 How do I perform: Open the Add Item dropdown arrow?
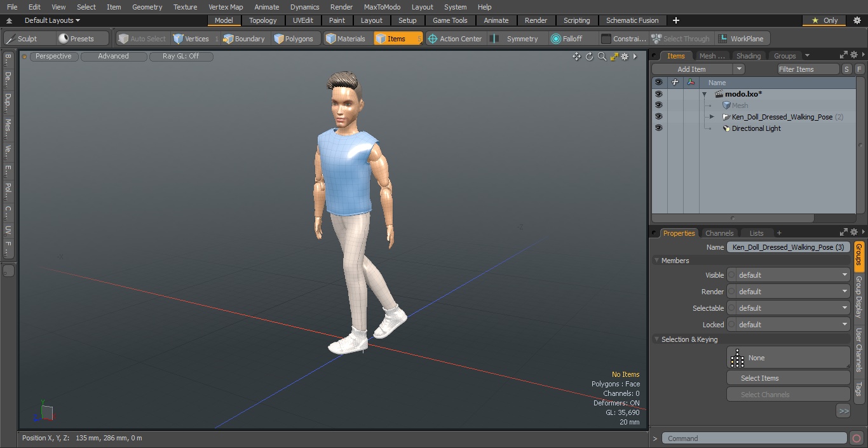[738, 69]
